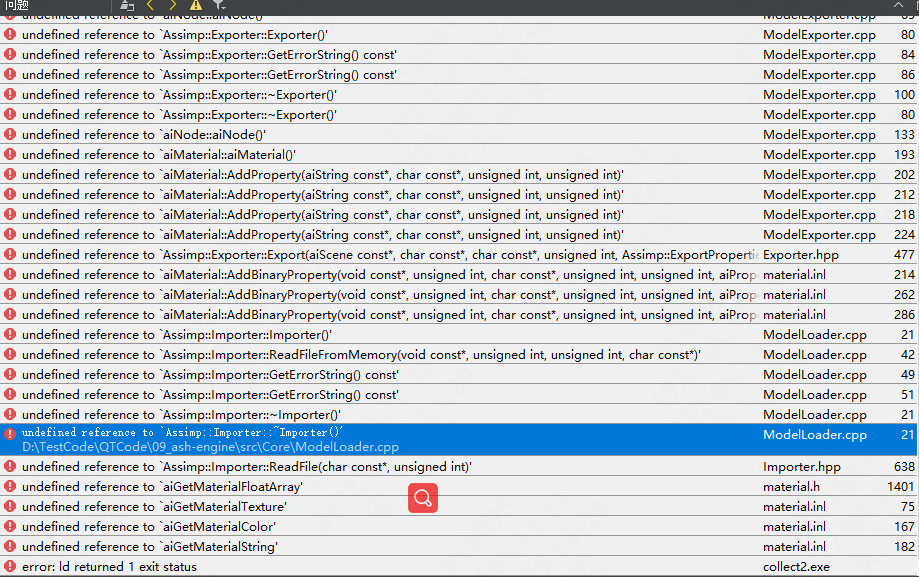This screenshot has height=577, width=919.
Task: Maximize the issues pane with the up chevron
Action: click(x=898, y=5)
